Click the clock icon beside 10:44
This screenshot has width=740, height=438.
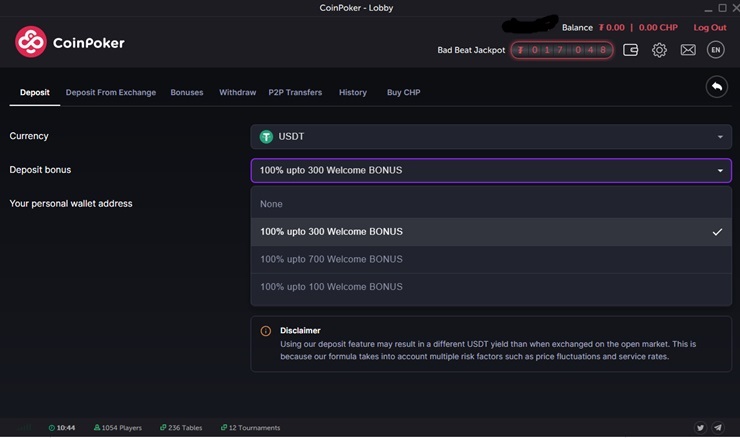tap(52, 428)
